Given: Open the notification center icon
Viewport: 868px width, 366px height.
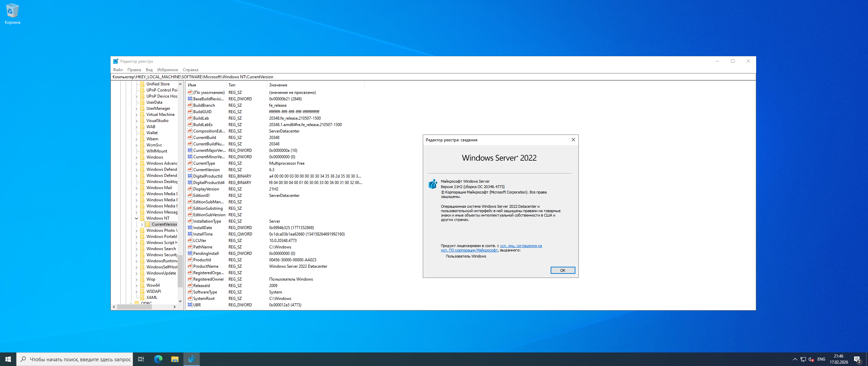Looking at the screenshot, I should 857,359.
